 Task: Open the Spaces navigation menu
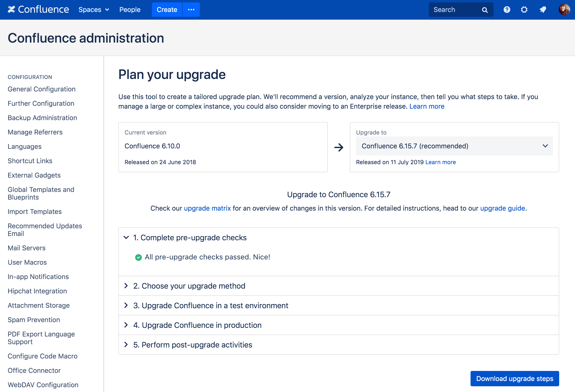click(93, 10)
